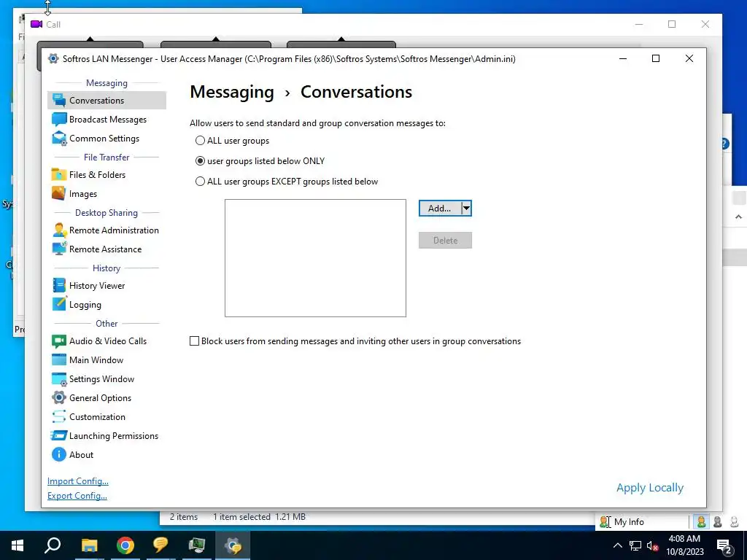This screenshot has height=560, width=747.
Task: Click the User Access Manager title bar gear icon
Action: point(53,58)
